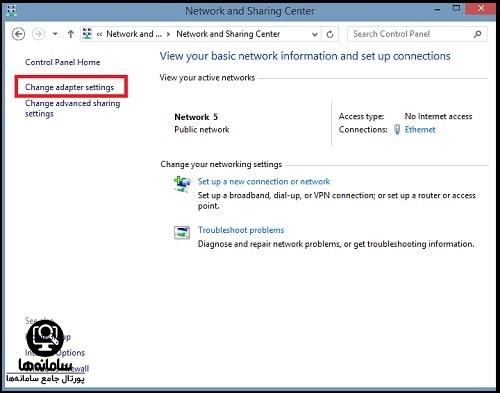Open the address bar history dropdown
This screenshot has width=500, height=393.
coord(314,34)
